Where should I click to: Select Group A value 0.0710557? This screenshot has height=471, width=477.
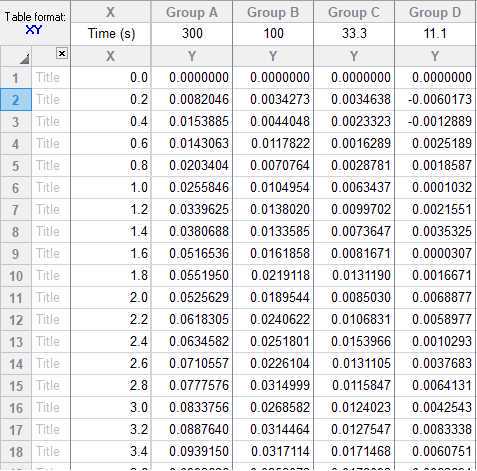click(x=192, y=364)
